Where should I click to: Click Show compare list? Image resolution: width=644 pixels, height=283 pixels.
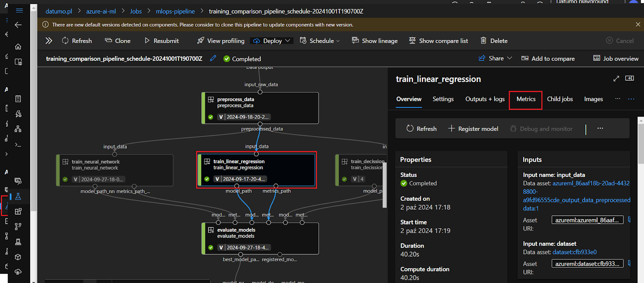click(438, 41)
